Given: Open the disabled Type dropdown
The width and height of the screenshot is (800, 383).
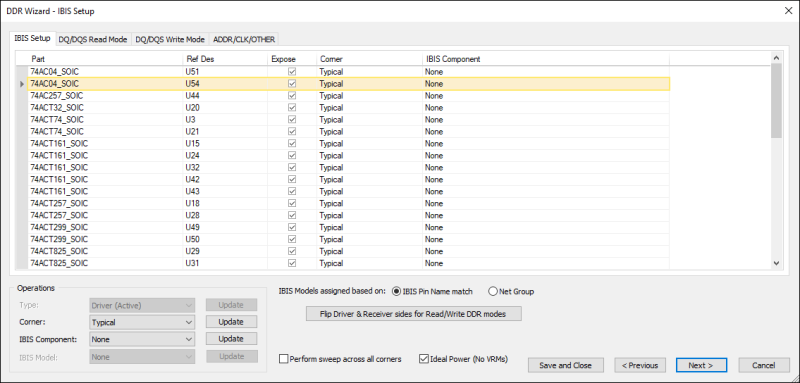Looking at the screenshot, I should coord(142,305).
